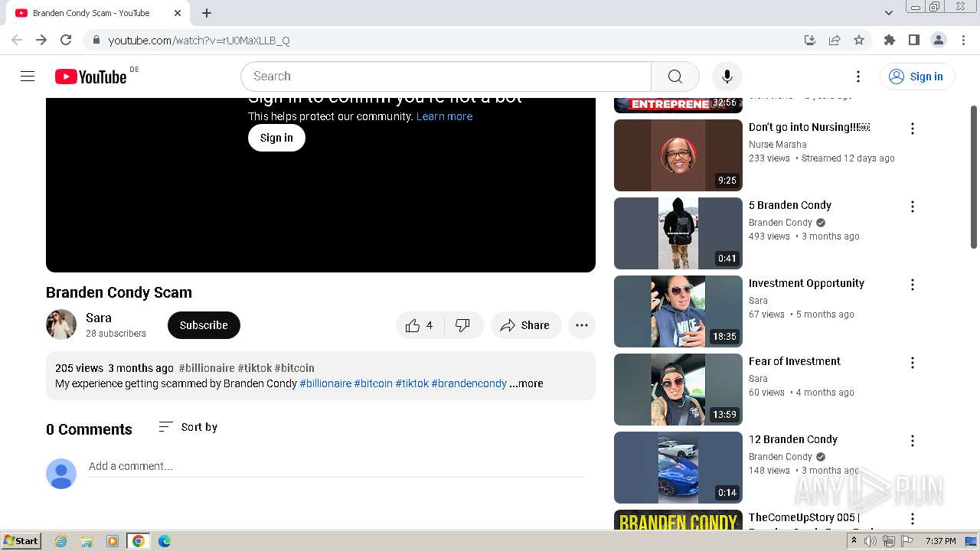Open the #tiktok hashtag in description
Screen dimensions: 980x551
pyautogui.click(x=412, y=383)
